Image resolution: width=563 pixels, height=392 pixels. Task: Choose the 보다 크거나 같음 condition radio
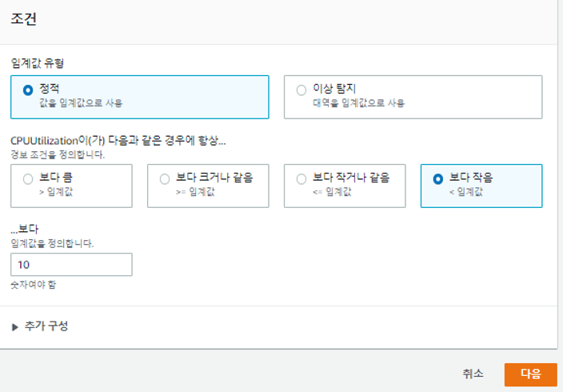pos(165,179)
